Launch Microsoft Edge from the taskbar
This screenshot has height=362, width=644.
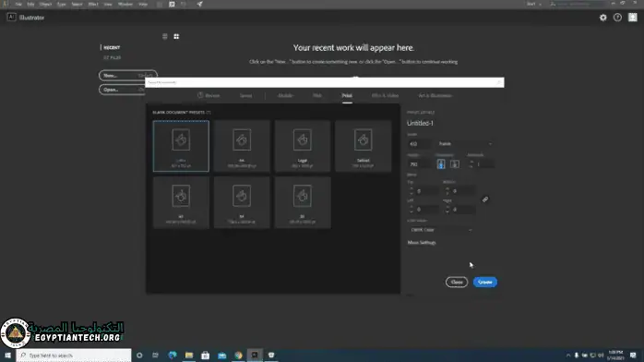point(173,355)
